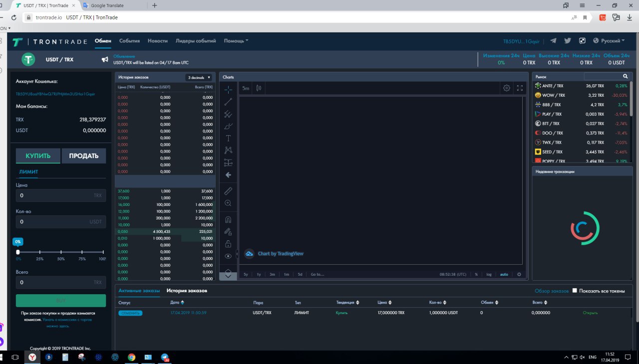Select the zoom-in magnifier tool

(228, 203)
